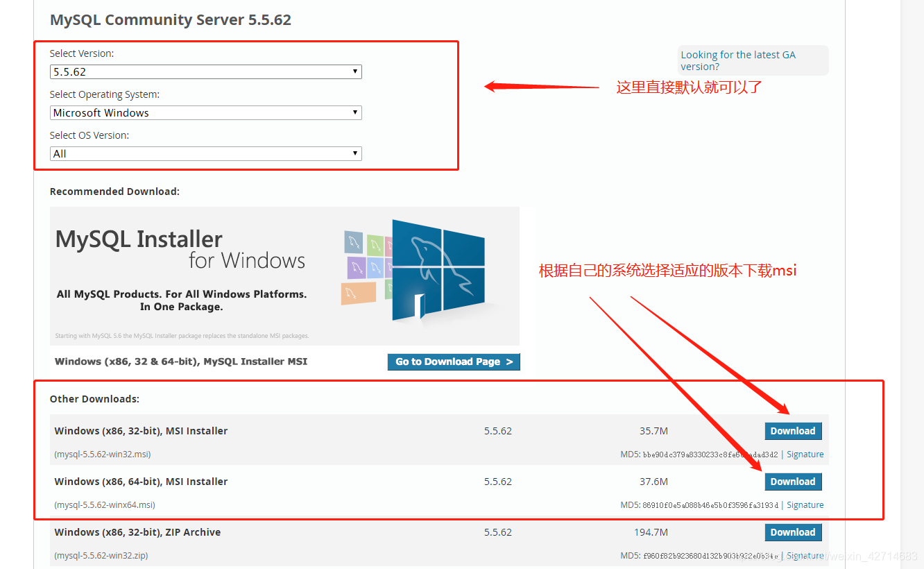Download the 32-bit MSI Installer

[793, 431]
